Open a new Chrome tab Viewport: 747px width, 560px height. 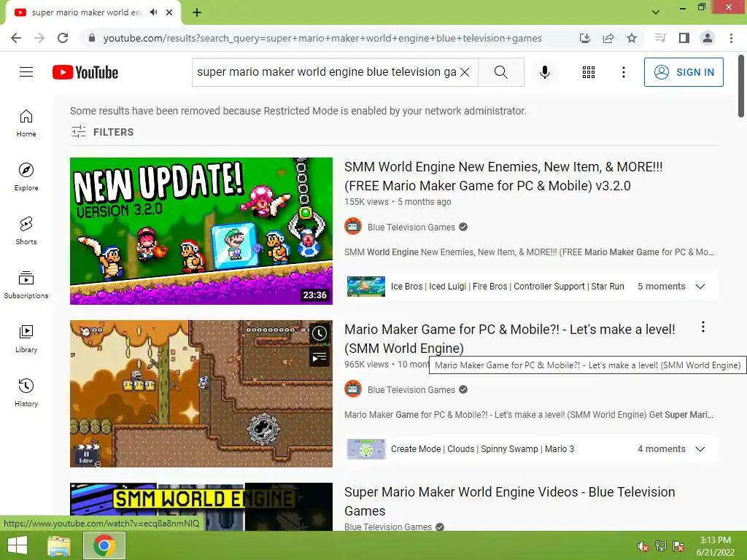[197, 12]
